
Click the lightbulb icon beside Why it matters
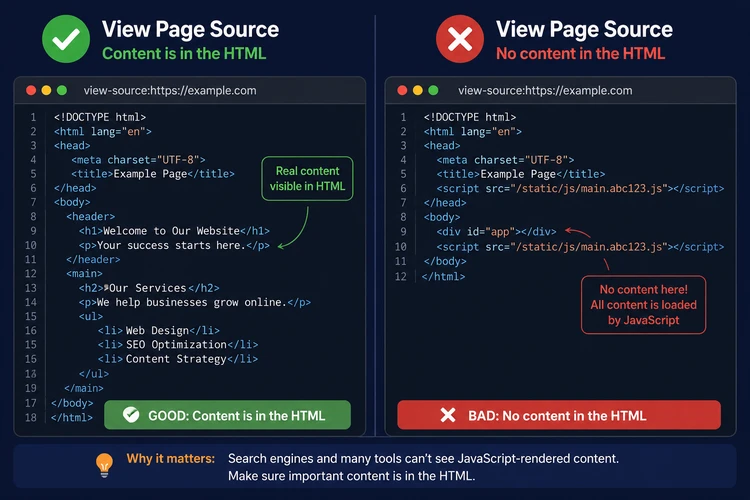pyautogui.click(x=104, y=465)
